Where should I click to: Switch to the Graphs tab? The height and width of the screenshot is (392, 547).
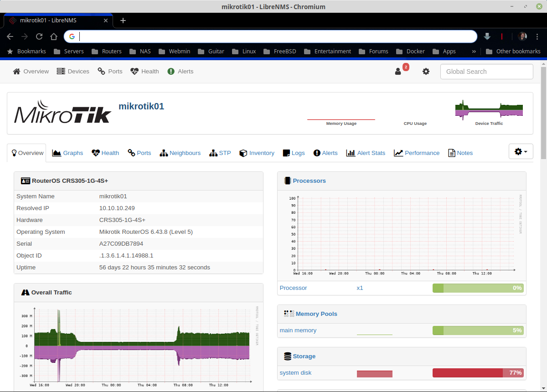point(67,153)
